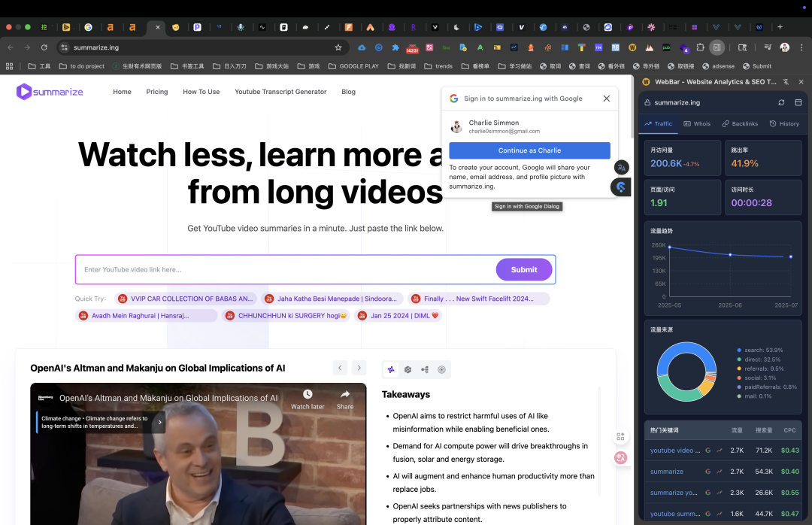Expand the Climate change info card chevron
Image resolution: width=812 pixels, height=525 pixels.
159,423
